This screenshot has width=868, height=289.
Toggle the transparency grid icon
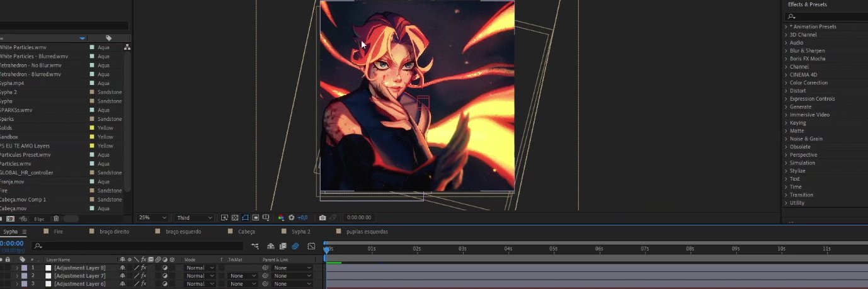coord(235,217)
